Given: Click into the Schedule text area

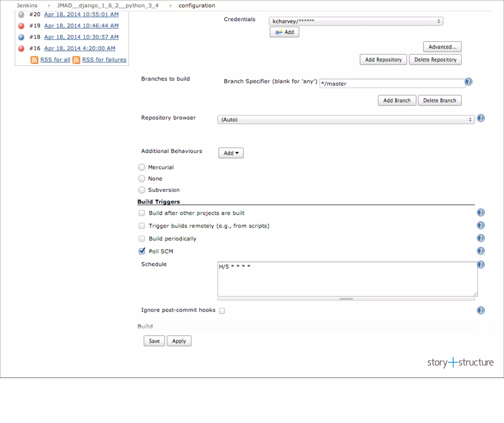Looking at the screenshot, I should (x=347, y=279).
